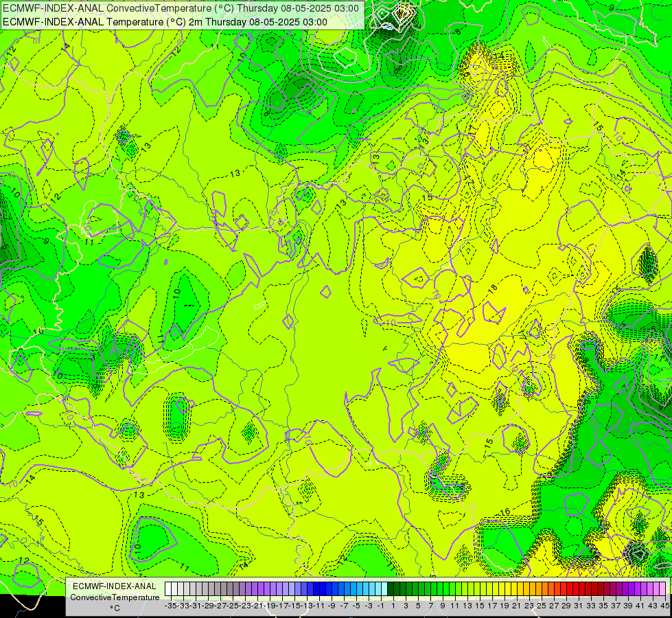Click the 5 value on the legend scale
Image resolution: width=672 pixels, height=618 pixels.
pyautogui.click(x=418, y=606)
